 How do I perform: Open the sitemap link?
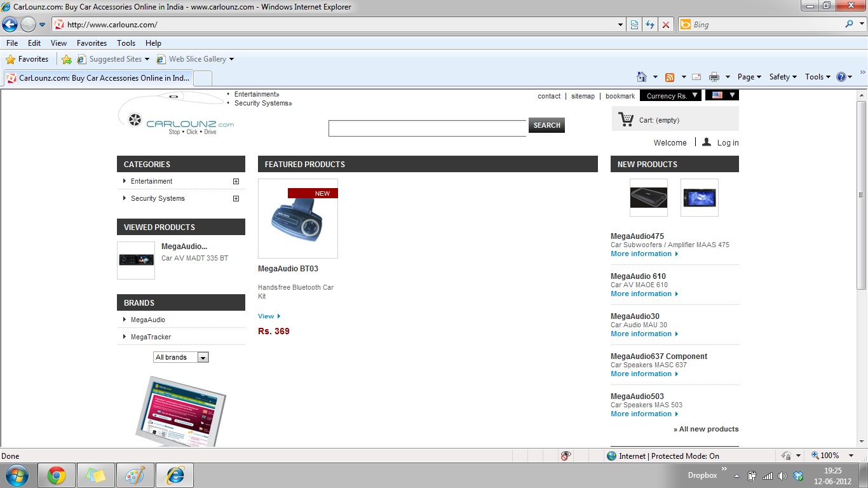coord(583,96)
